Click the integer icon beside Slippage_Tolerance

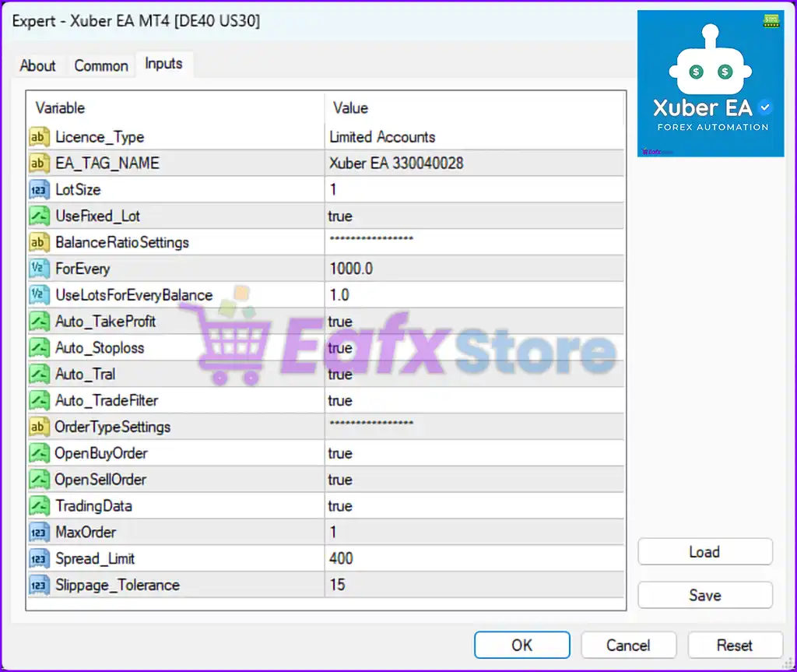39,585
